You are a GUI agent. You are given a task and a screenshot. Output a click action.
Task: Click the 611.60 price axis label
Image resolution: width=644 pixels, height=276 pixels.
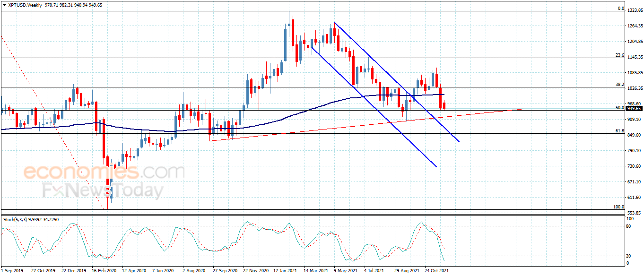coord(634,197)
